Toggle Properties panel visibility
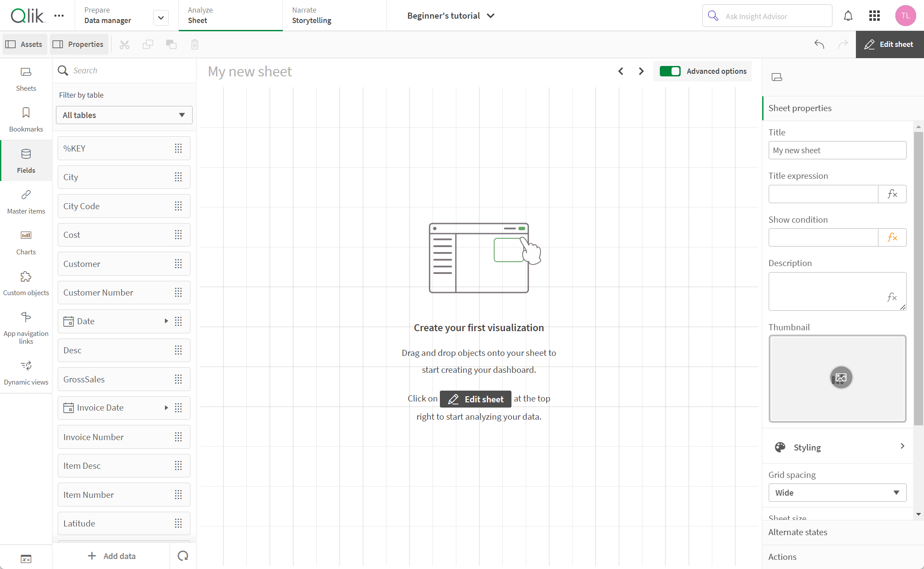The height and width of the screenshot is (569, 924). tap(79, 44)
